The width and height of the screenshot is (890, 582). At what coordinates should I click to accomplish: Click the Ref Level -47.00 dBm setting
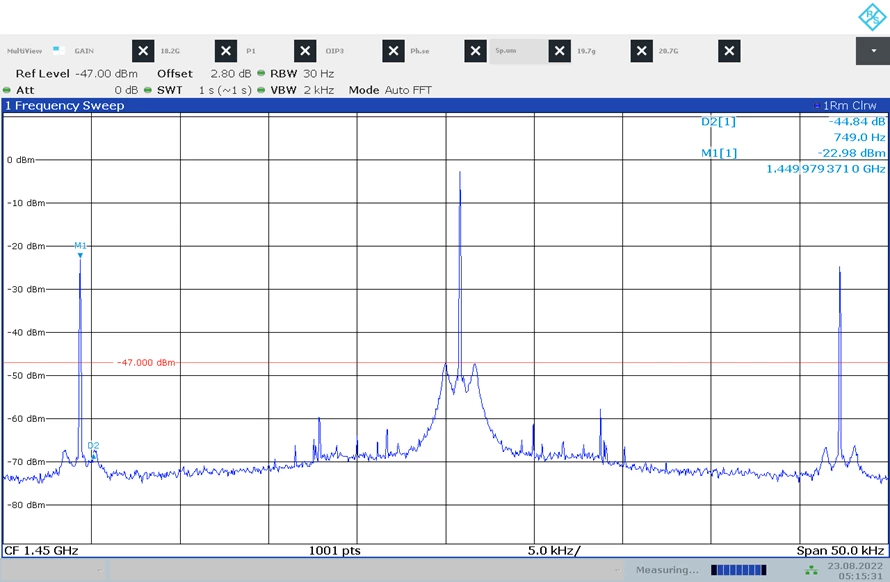click(x=77, y=74)
